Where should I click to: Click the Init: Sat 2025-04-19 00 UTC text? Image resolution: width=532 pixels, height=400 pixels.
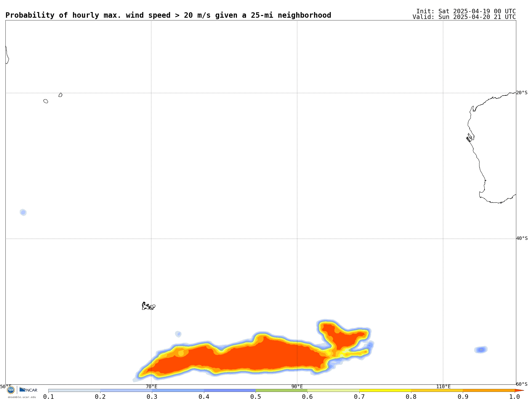tap(466, 11)
